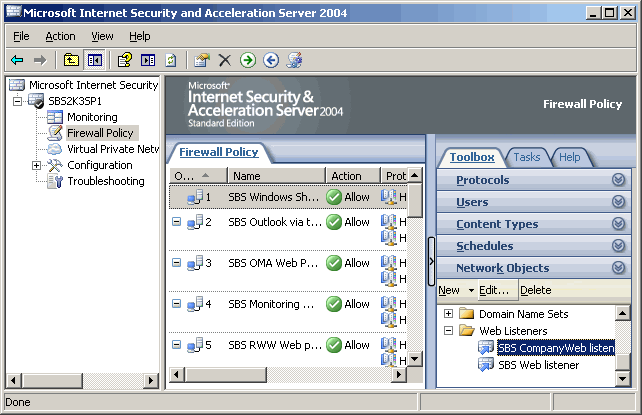The image size is (642, 415).
Task: Click the application icon in the title bar
Action: coord(13,11)
